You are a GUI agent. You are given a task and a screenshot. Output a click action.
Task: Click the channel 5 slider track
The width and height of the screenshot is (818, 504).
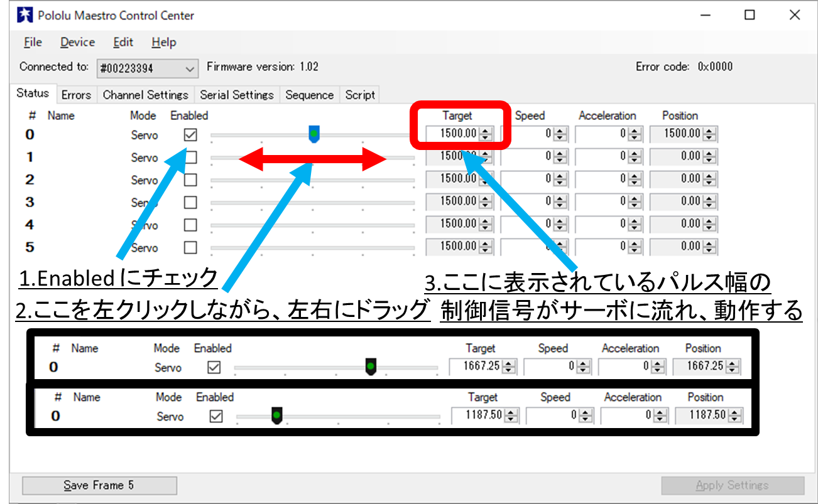click(x=313, y=248)
